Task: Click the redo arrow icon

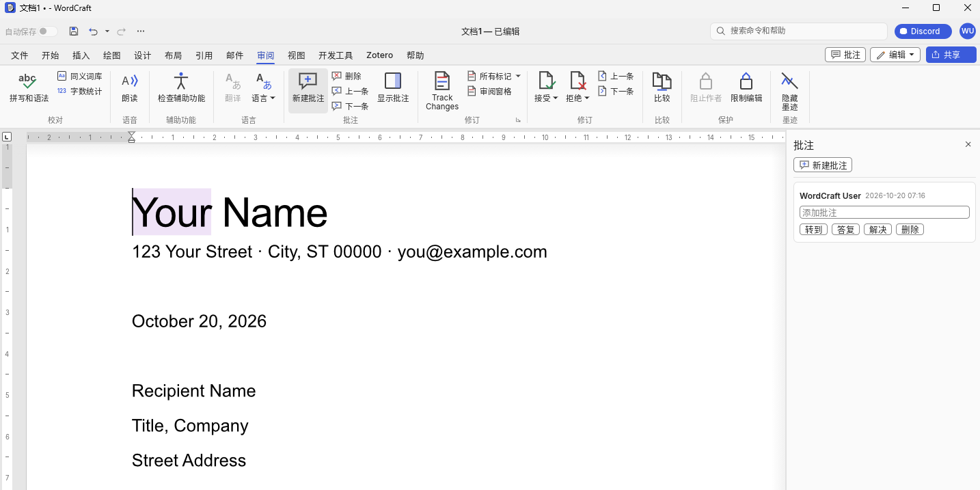Action: point(122,31)
